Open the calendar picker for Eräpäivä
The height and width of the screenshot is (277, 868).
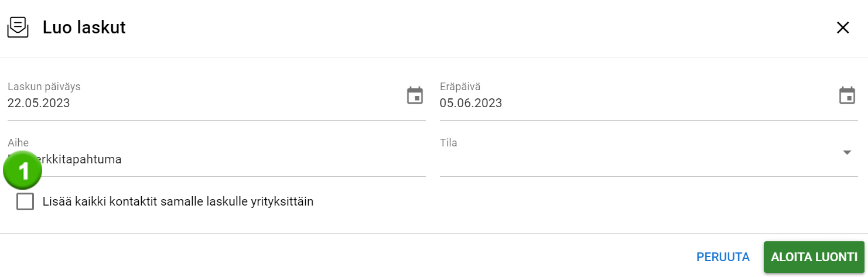pyautogui.click(x=847, y=95)
